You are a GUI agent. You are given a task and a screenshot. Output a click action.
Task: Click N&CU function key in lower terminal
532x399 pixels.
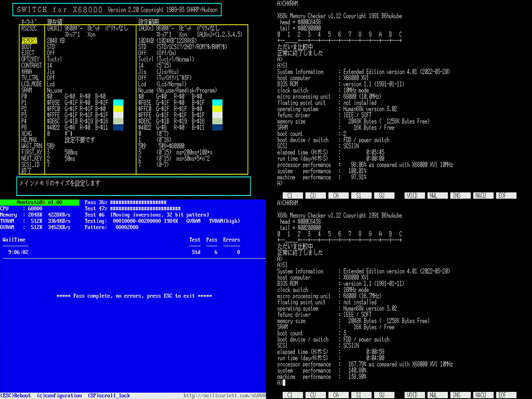(x=483, y=395)
